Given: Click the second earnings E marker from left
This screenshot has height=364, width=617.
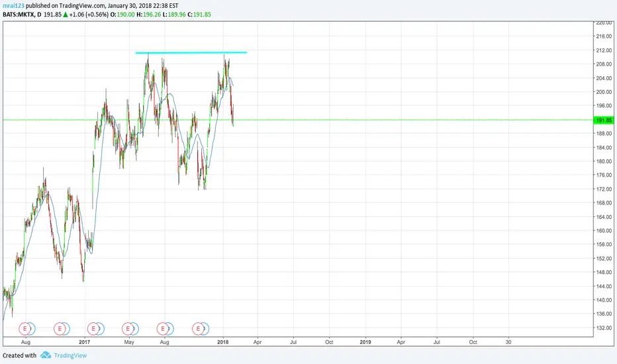Looking at the screenshot, I should [x=60, y=328].
